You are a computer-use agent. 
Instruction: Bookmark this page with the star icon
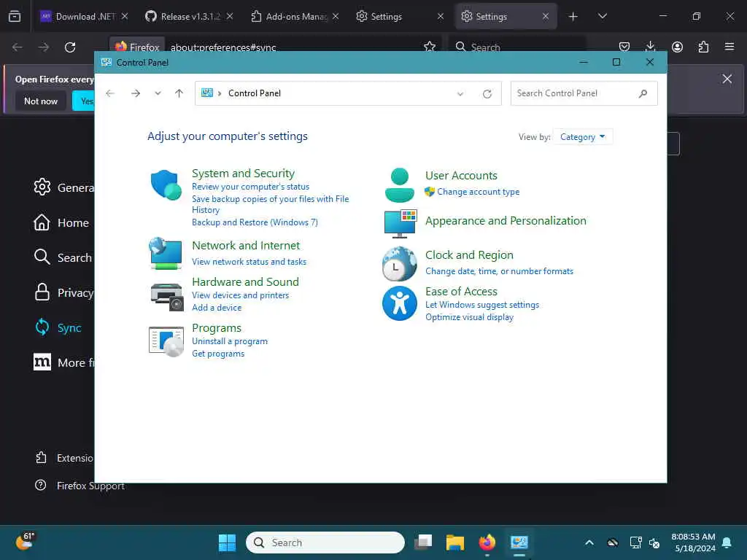tap(429, 47)
